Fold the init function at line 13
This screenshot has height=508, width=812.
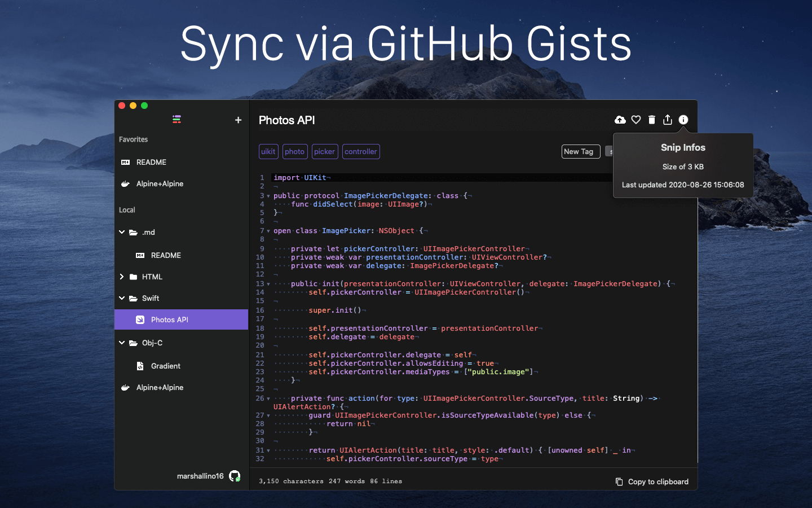point(268,284)
